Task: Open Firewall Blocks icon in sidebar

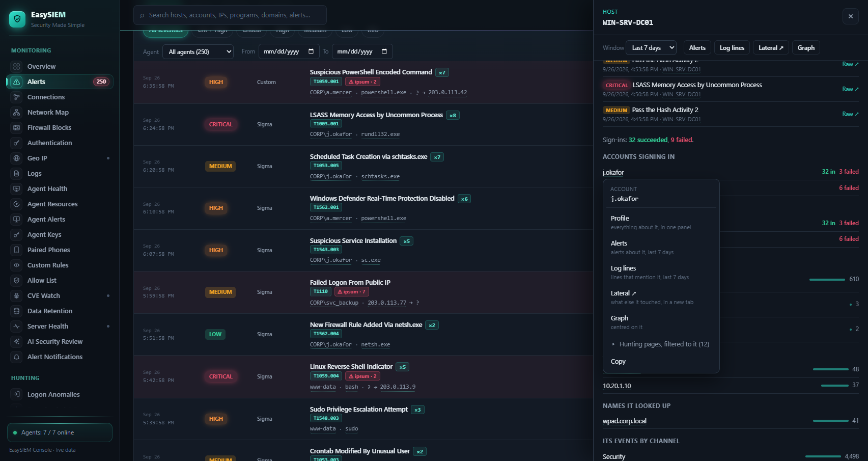Action: coord(17,128)
